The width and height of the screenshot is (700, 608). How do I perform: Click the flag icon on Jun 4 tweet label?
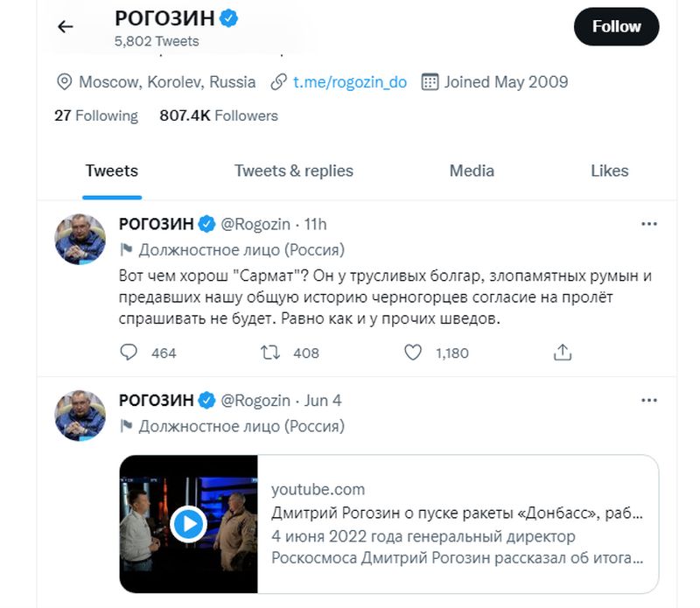click(x=125, y=427)
